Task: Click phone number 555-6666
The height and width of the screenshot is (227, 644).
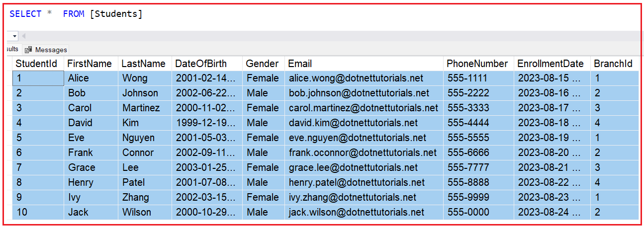Action: click(478, 152)
